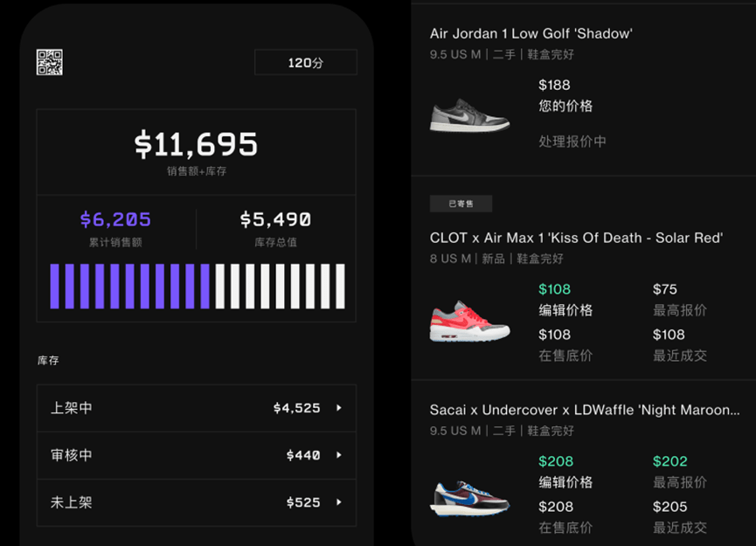Open the 上架中 inventory row
Viewport: 756px width, 546px height.
(x=197, y=408)
